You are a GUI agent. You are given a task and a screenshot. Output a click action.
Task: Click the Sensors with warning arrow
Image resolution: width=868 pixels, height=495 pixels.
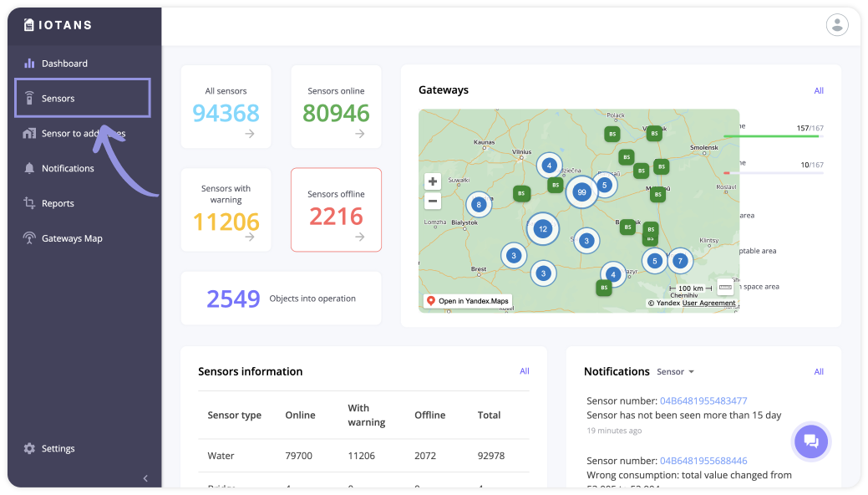[250, 237]
